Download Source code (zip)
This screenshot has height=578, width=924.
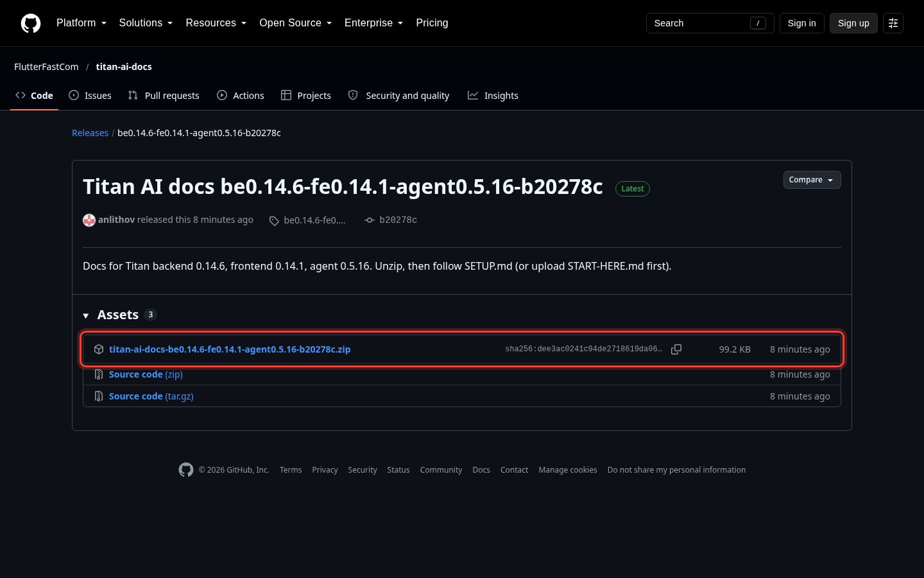click(146, 374)
